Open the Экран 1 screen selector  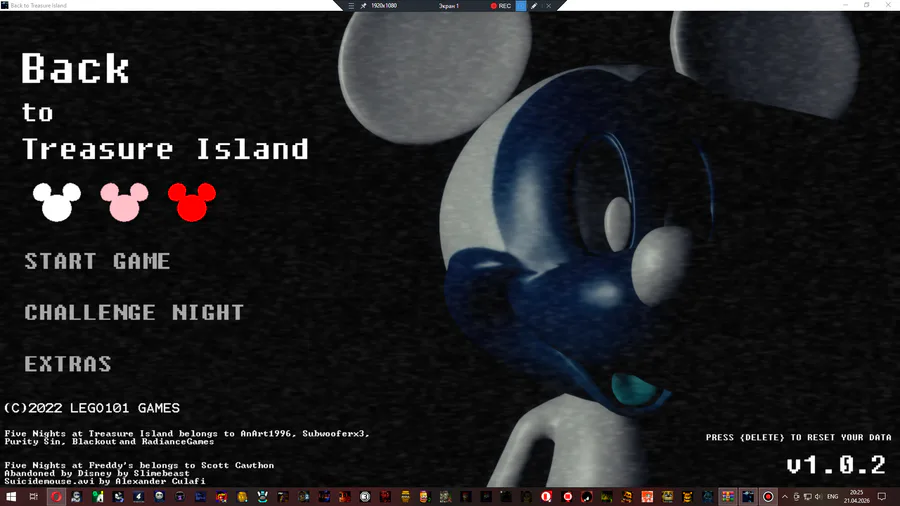click(x=449, y=6)
